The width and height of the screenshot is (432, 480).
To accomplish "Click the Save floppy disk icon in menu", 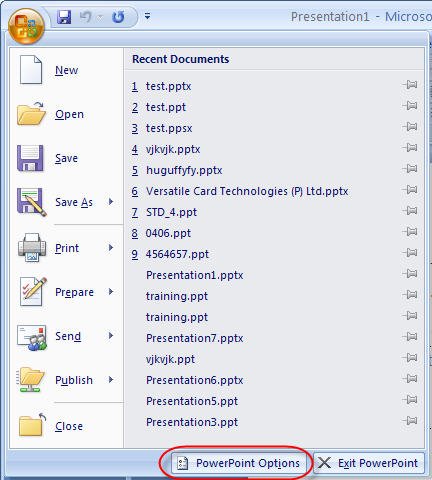I will coord(30,158).
